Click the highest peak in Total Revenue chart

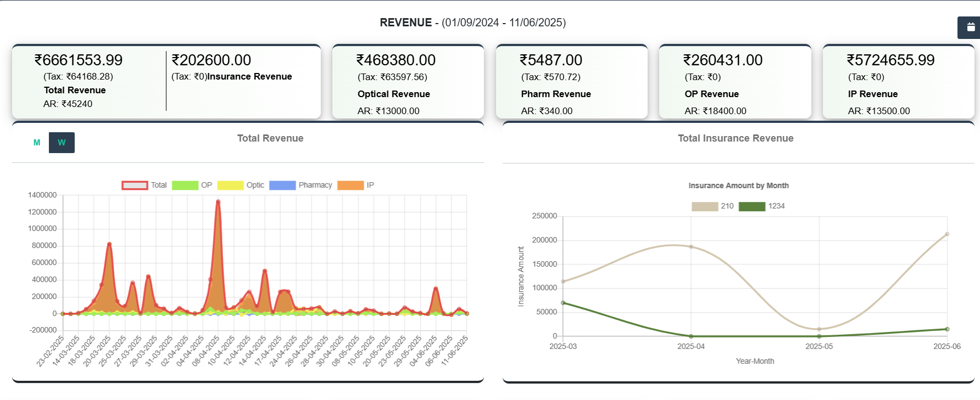coord(218,202)
